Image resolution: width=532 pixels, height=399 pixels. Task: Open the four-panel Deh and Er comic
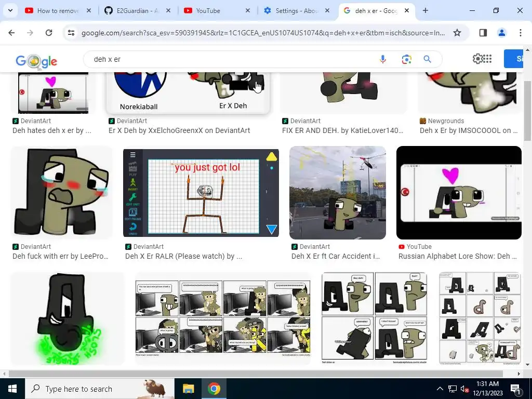pyautogui.click(x=374, y=318)
